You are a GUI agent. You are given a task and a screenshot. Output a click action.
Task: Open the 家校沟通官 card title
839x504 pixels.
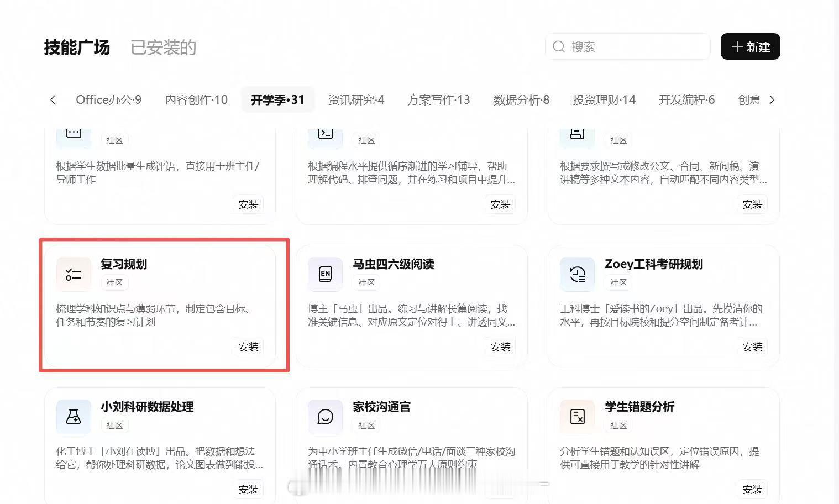click(381, 407)
